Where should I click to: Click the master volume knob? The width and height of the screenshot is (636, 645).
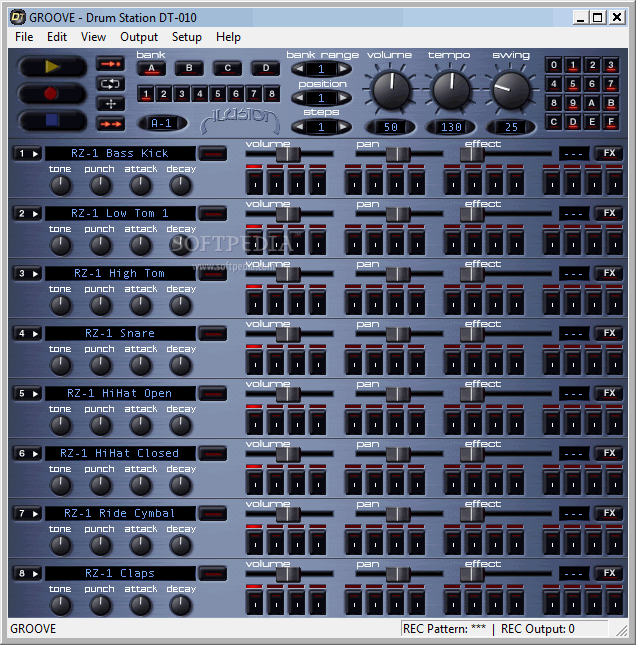391,89
